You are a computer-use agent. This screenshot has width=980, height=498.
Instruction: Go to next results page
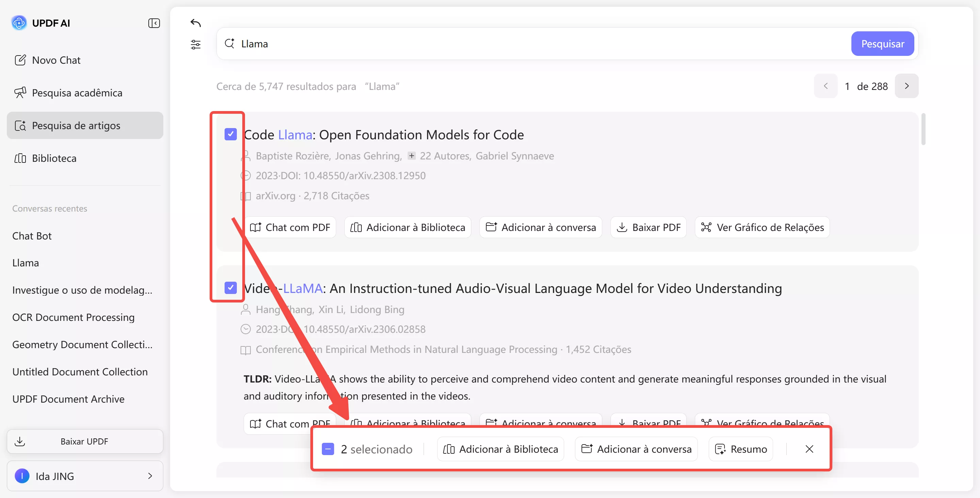[x=906, y=86]
